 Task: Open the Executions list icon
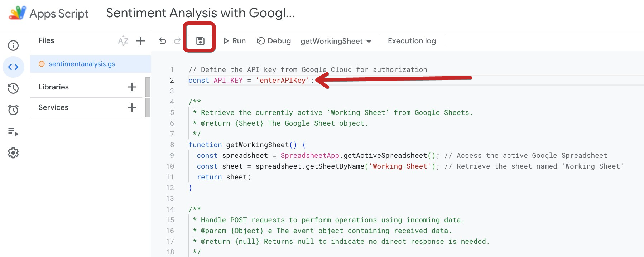[x=13, y=132]
